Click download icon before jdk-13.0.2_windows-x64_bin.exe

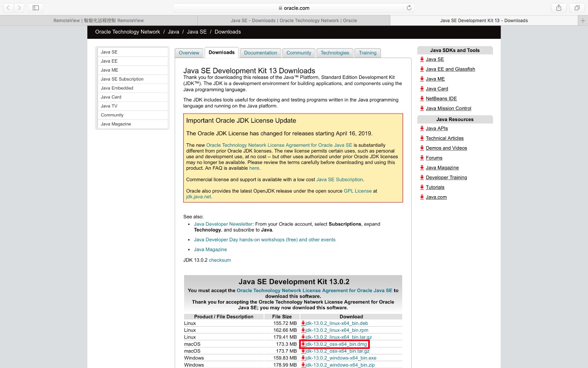303,358
